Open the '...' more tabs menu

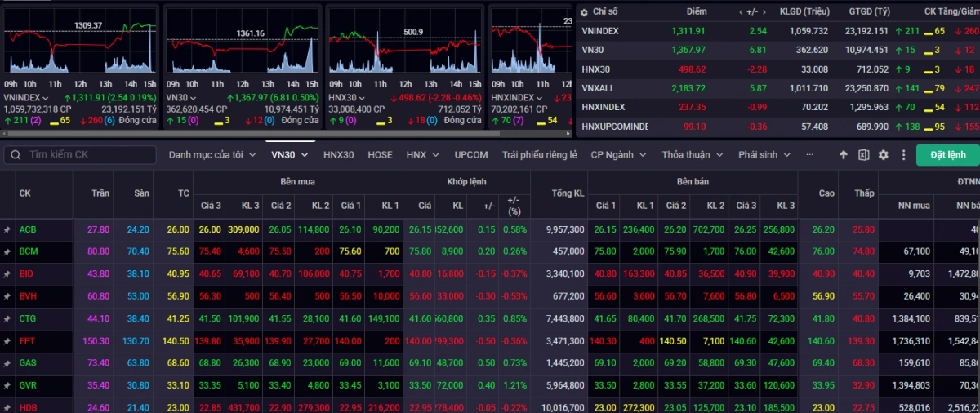(x=809, y=154)
